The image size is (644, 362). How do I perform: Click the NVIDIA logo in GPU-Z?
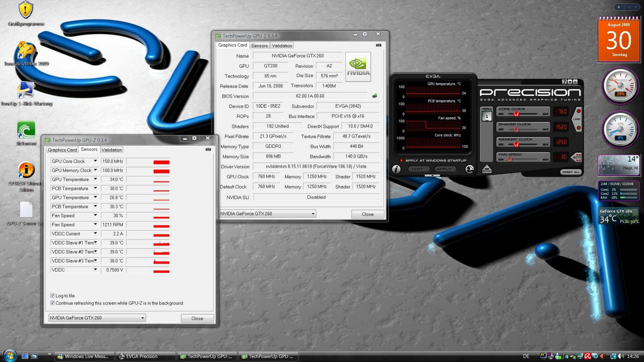tap(358, 66)
